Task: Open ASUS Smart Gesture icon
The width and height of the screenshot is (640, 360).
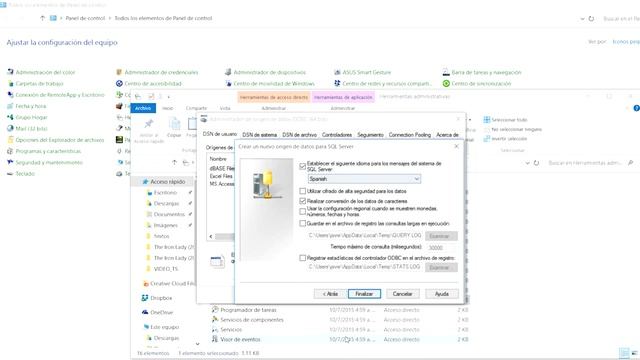Action: click(337, 72)
